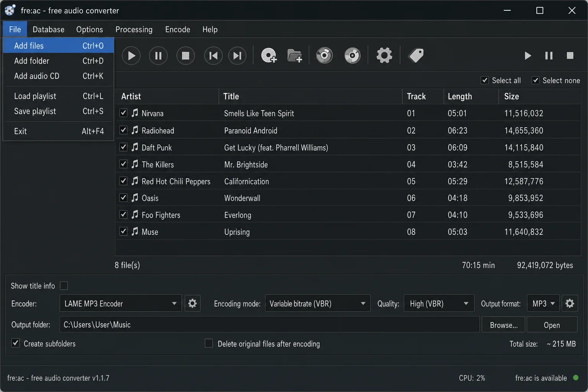The height and width of the screenshot is (392, 588).
Task: Click the music note icon beside Nirvana
Action: (x=135, y=113)
